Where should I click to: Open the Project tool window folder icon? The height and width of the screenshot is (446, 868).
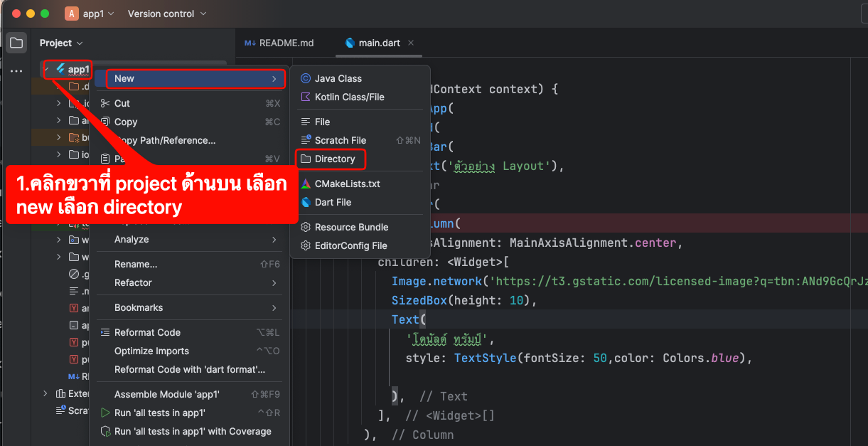(x=16, y=43)
